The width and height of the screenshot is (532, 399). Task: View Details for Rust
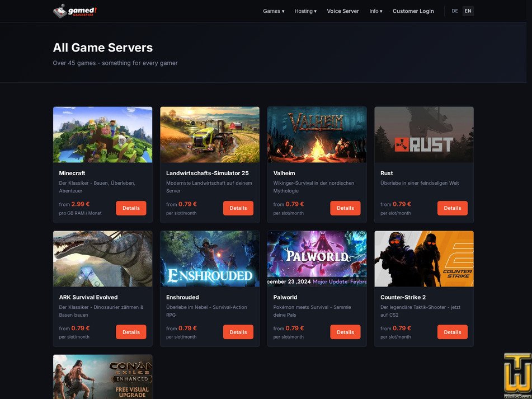tap(452, 208)
